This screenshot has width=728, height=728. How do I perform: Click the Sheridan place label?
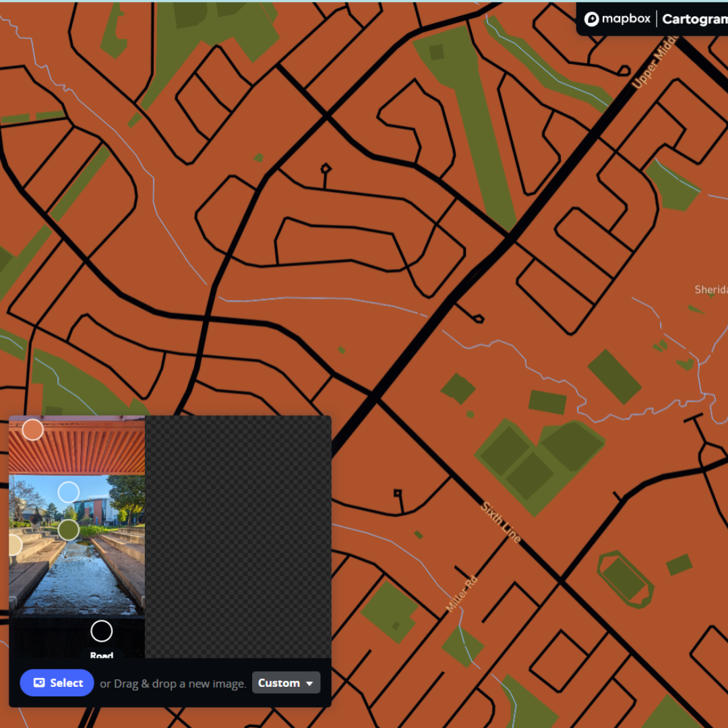tap(710, 290)
